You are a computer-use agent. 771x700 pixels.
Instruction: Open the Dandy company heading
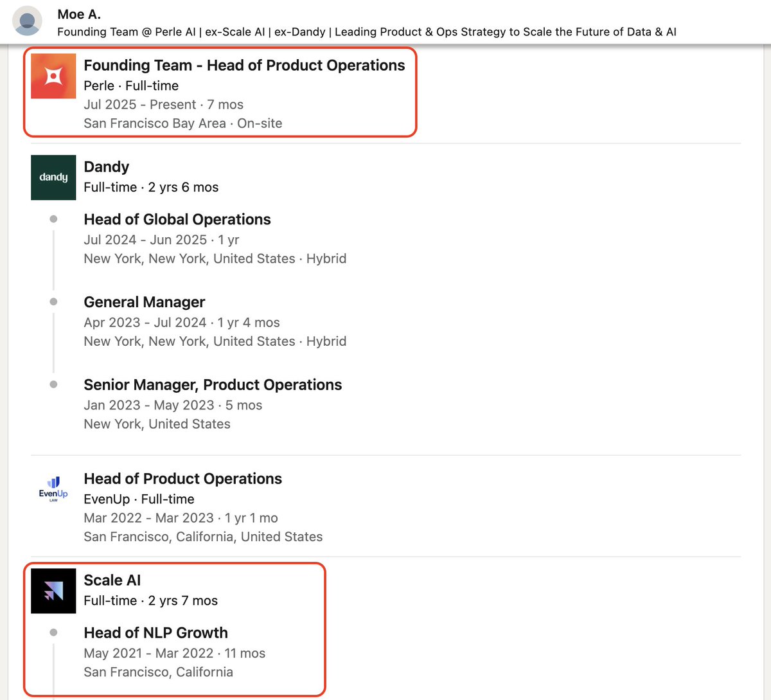click(x=107, y=167)
